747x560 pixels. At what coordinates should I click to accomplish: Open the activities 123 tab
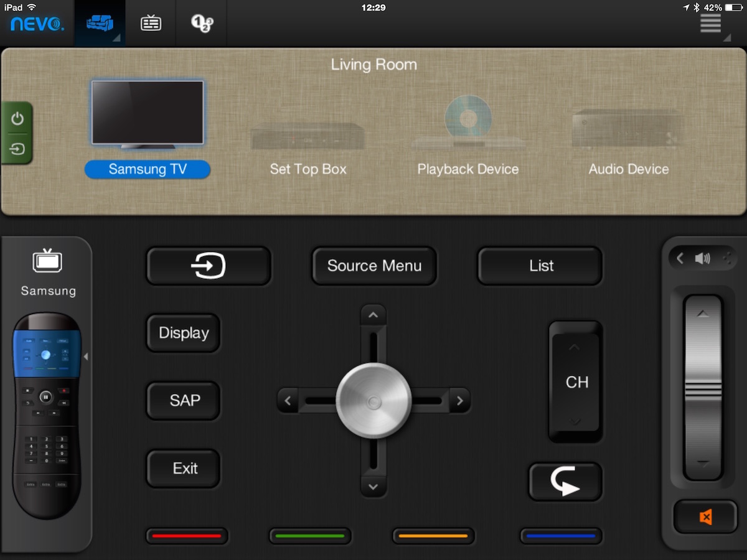(x=202, y=24)
